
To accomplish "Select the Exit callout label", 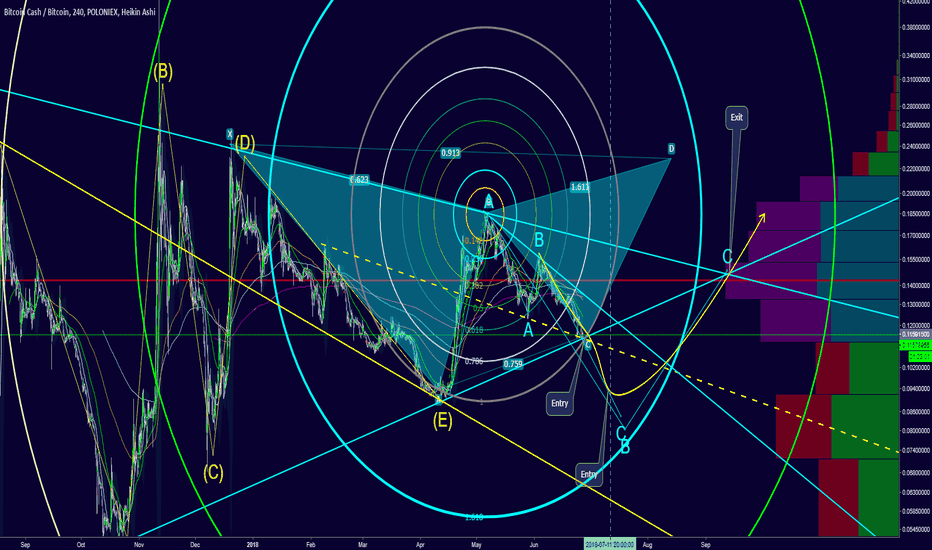I will point(736,117).
